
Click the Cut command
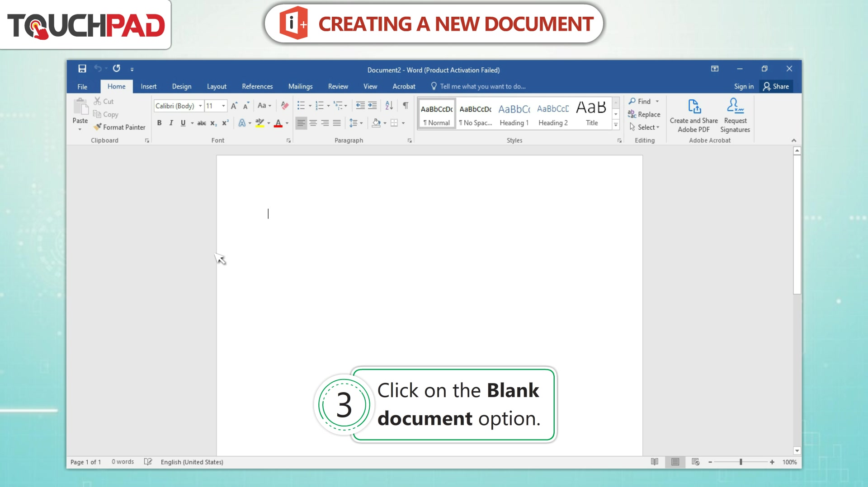pyautogui.click(x=104, y=101)
